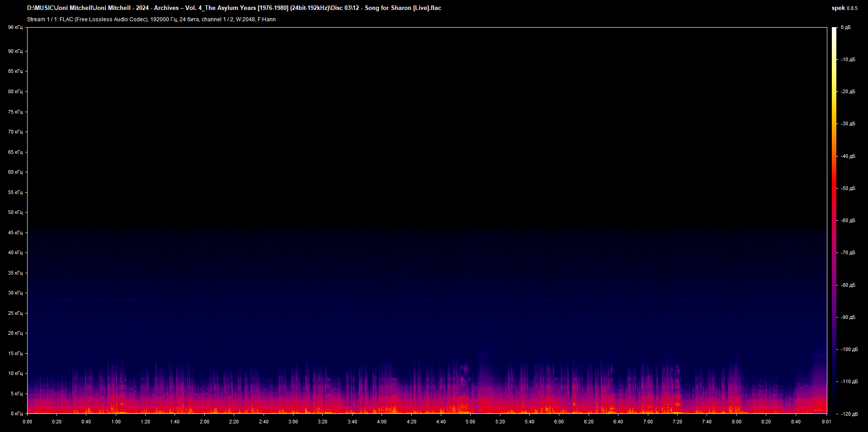
Task: Click the 20 кГц frequency label
Action: click(x=15, y=333)
